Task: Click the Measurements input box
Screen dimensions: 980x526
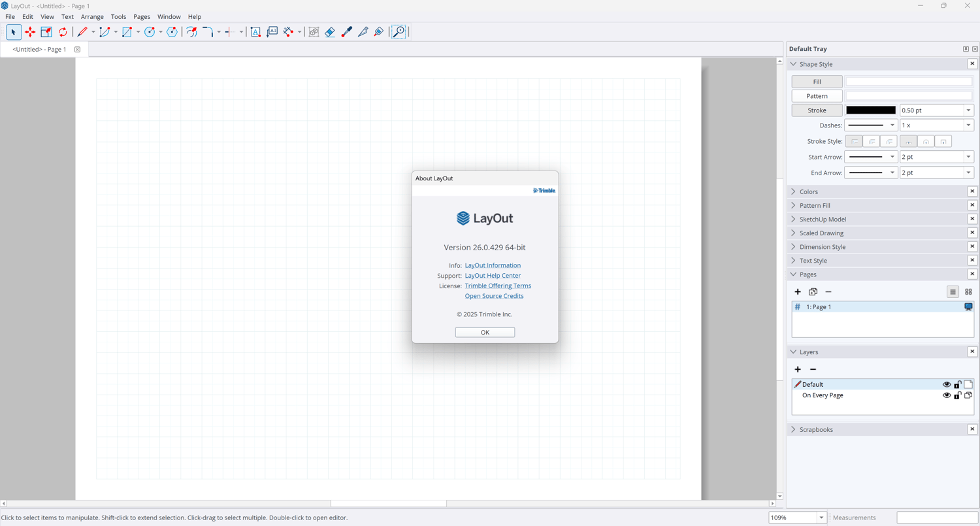Action: [938, 518]
